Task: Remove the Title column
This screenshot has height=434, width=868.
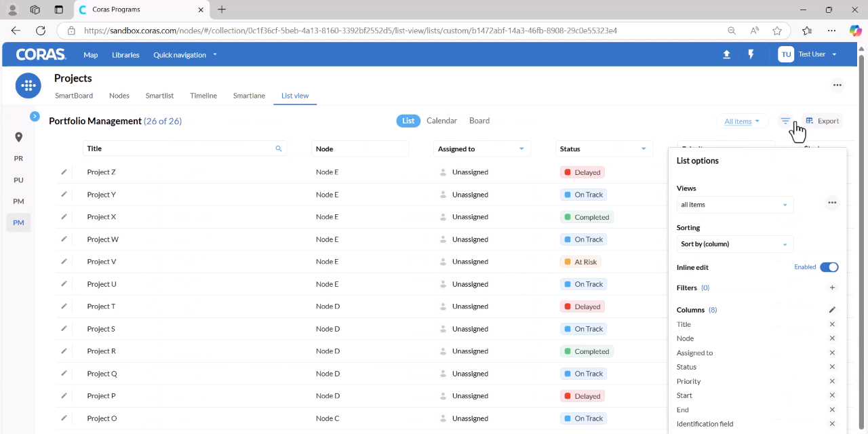Action: point(832,324)
